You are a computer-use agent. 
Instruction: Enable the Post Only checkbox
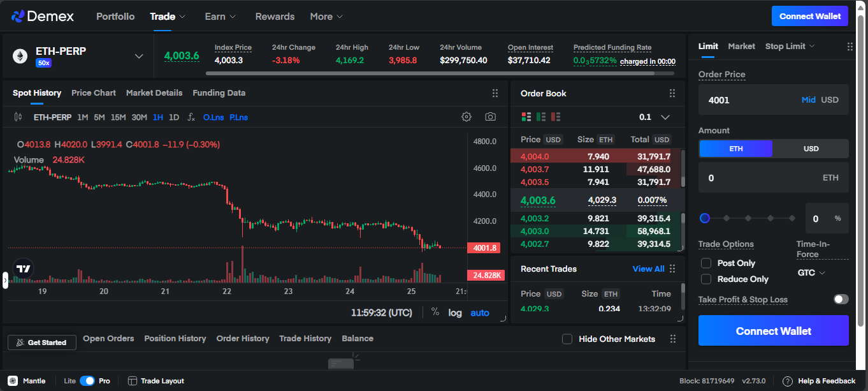click(706, 263)
